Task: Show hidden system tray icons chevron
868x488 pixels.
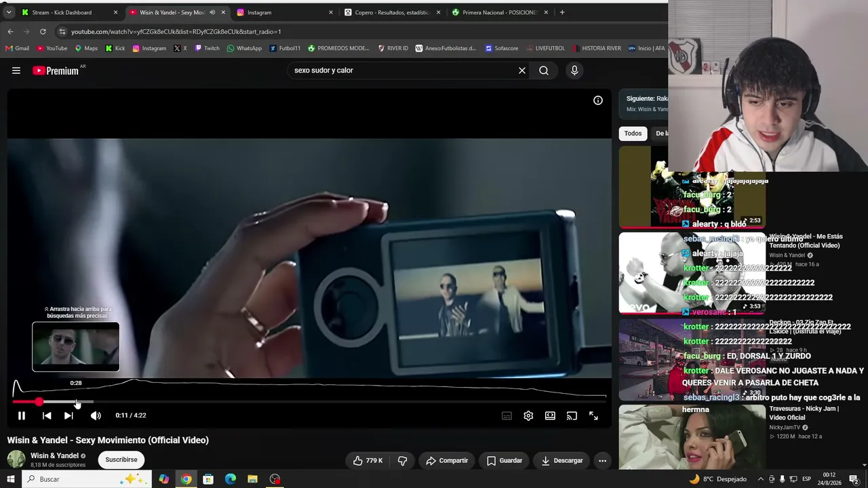Action: [x=760, y=479]
